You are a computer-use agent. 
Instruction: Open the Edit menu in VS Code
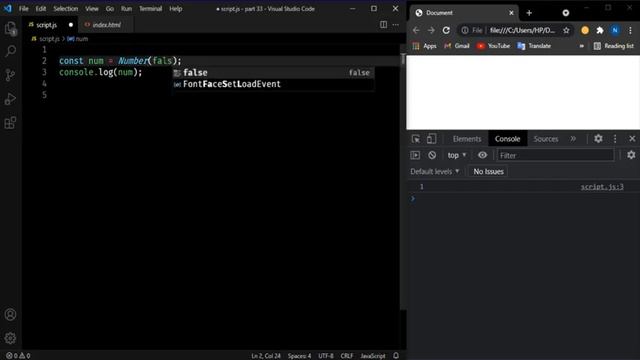(40, 9)
